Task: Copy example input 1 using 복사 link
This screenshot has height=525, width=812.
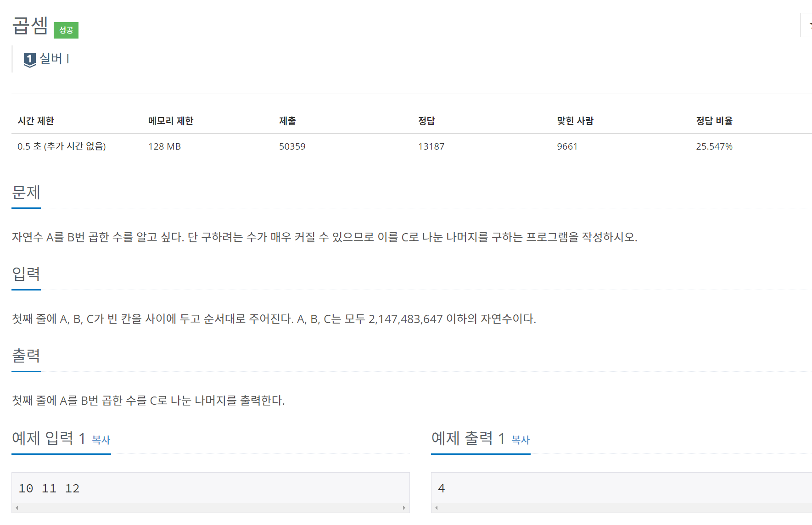Action: [x=101, y=440]
